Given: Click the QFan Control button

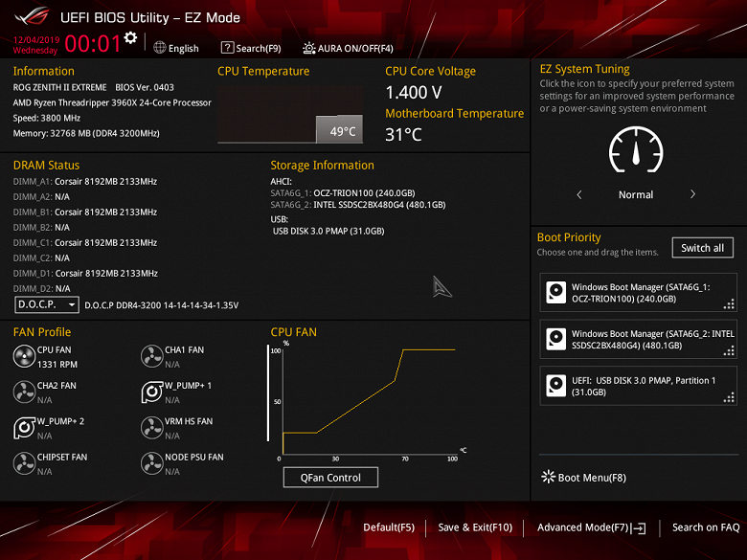Looking at the screenshot, I should 330,477.
